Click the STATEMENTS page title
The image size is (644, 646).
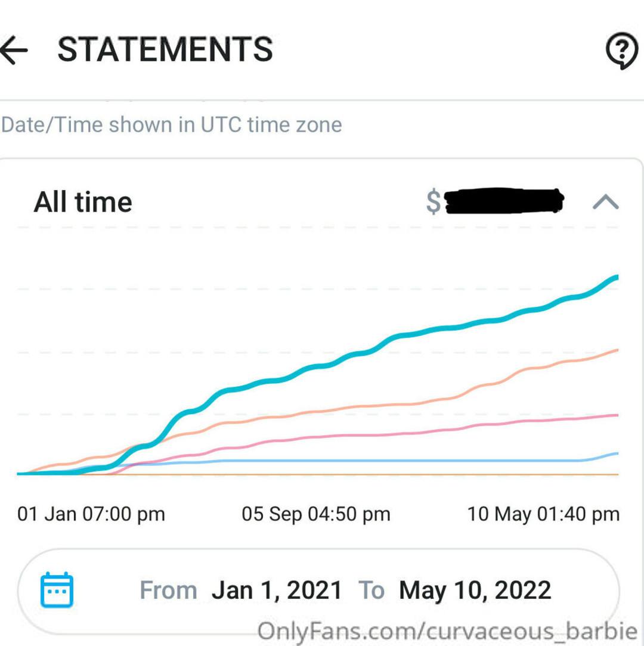pyautogui.click(x=165, y=49)
